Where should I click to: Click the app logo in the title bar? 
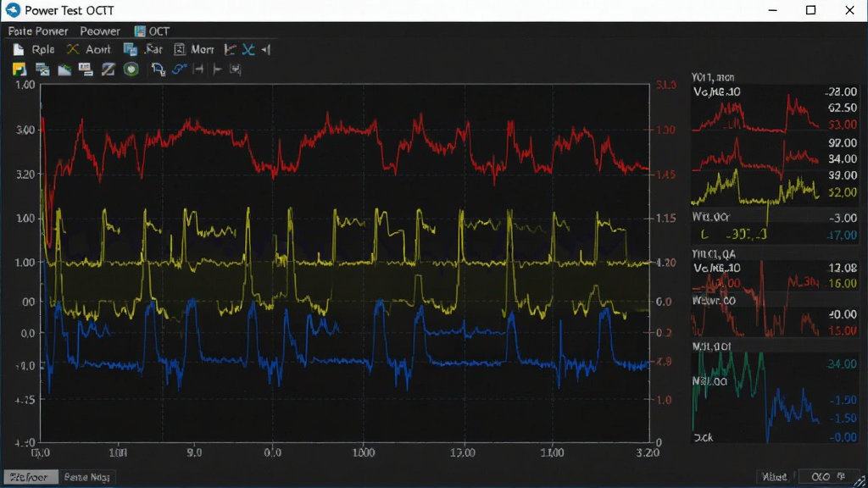[x=13, y=10]
